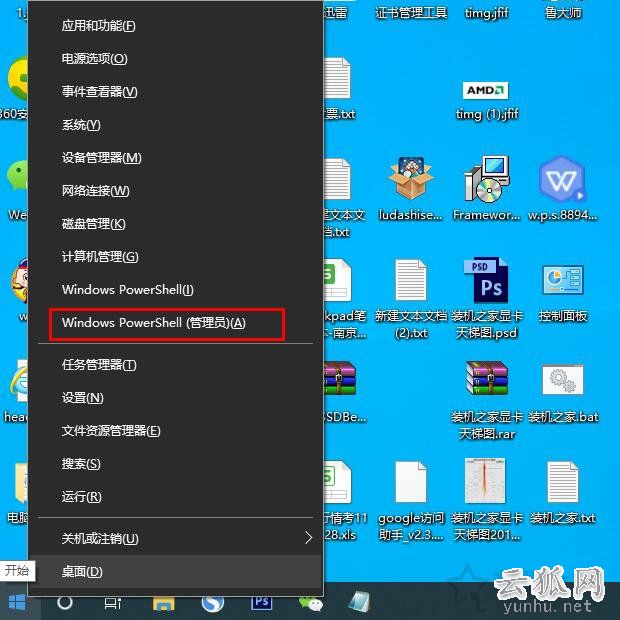Select Framewor... setup icon

[486, 178]
